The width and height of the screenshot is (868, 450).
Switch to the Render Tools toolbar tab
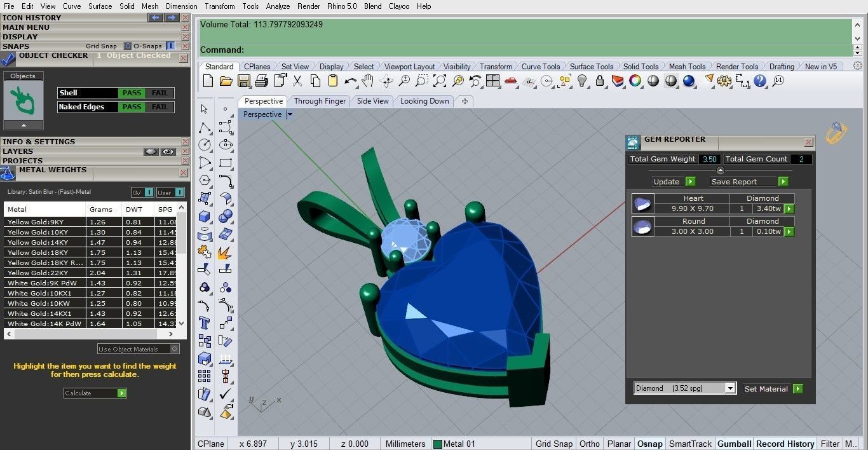[x=737, y=66]
